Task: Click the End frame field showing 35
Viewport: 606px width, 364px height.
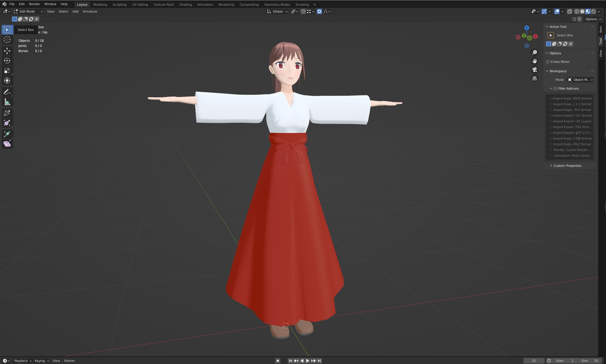Action: 590,361
